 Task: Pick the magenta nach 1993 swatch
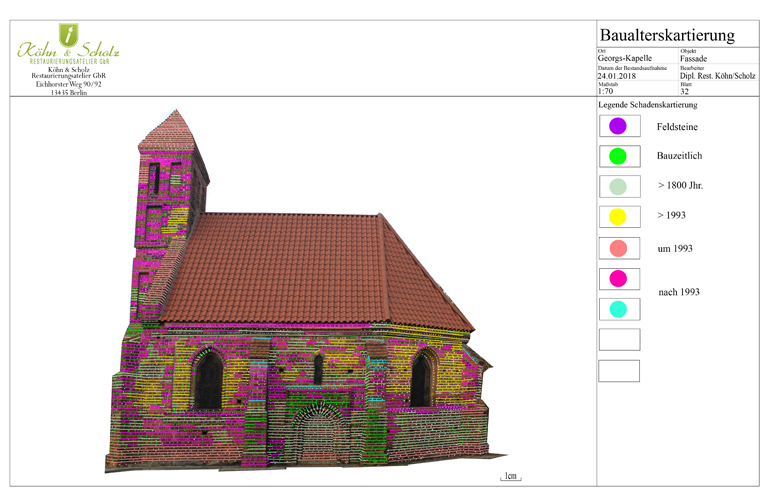click(618, 278)
